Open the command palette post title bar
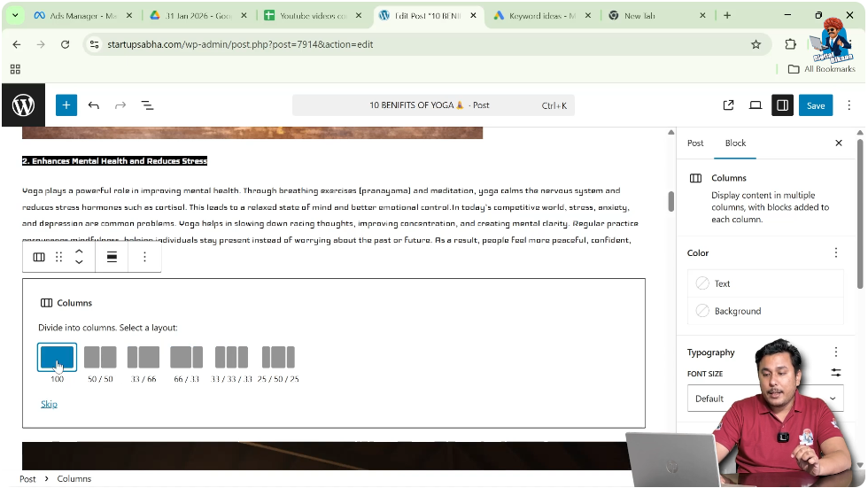868x488 pixels. tap(433, 105)
